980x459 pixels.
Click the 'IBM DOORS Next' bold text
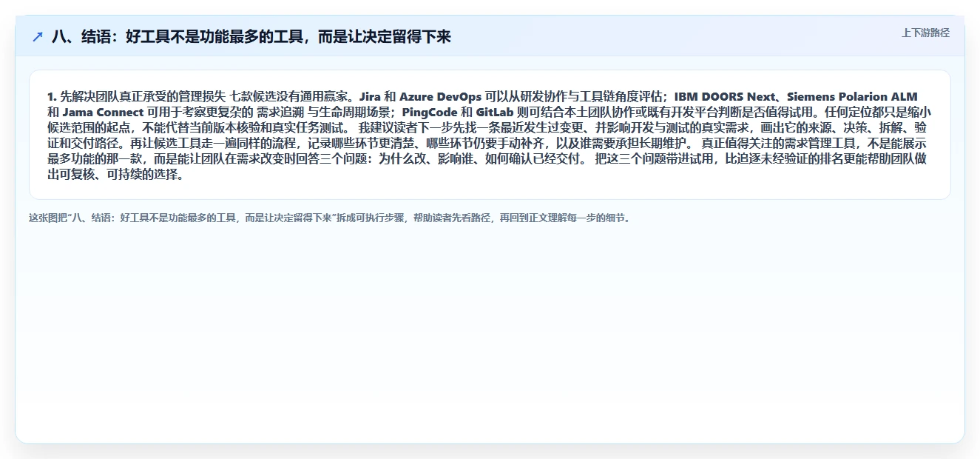pos(725,97)
